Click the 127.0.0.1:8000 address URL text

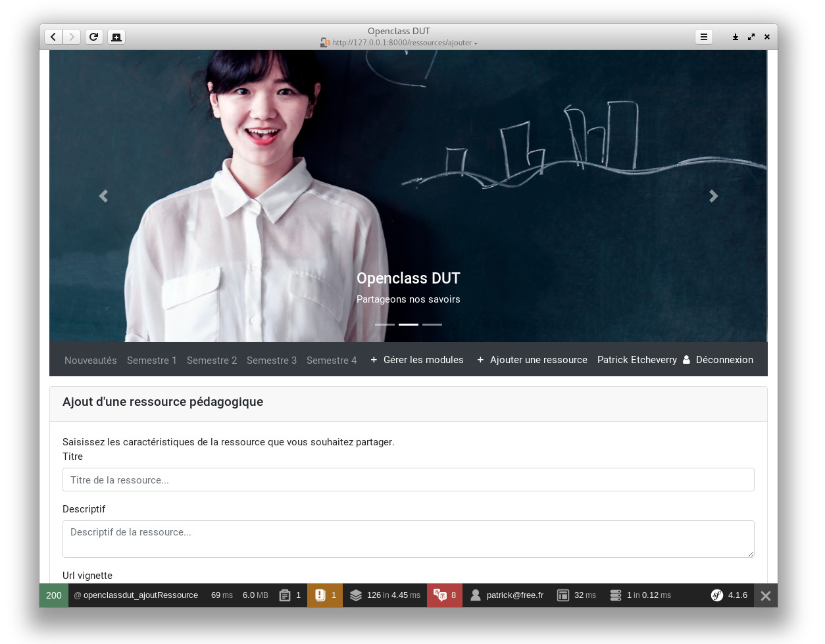tap(402, 43)
